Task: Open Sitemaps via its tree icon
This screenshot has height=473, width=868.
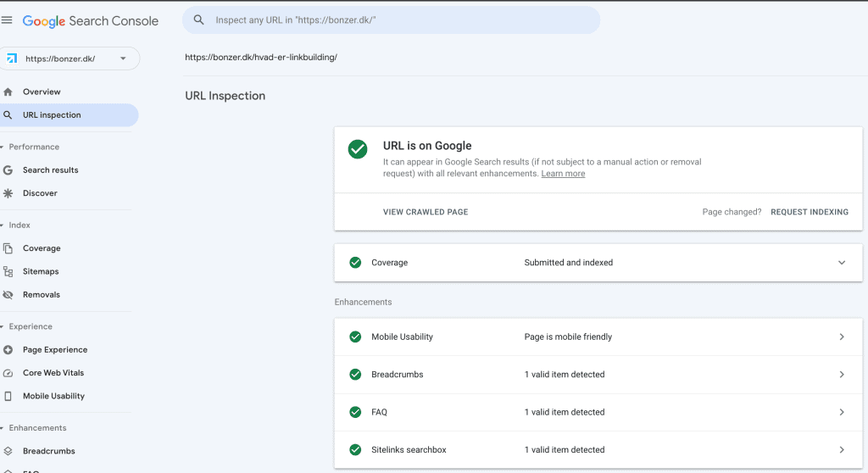Action: coord(8,271)
